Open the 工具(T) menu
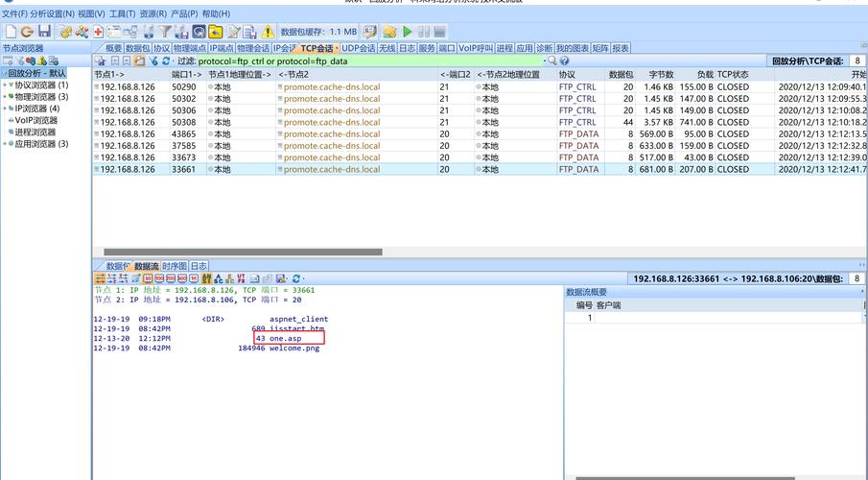The image size is (868, 480). coord(123,13)
